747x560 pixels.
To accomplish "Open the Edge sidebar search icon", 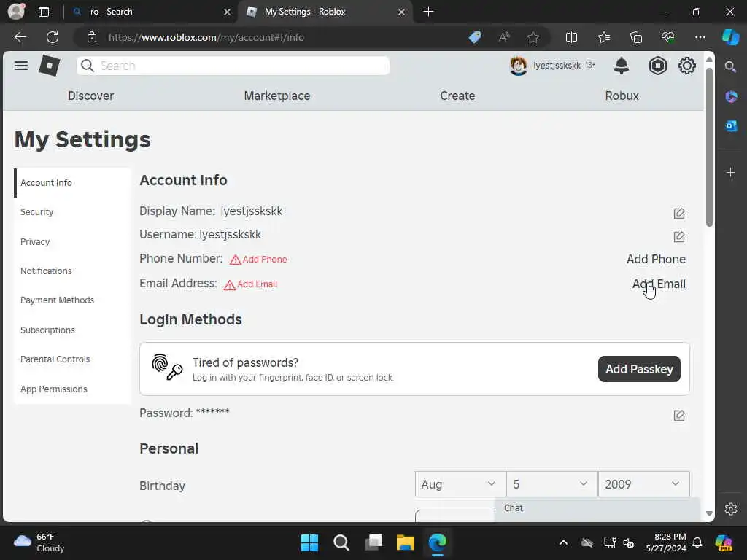I will (x=730, y=66).
